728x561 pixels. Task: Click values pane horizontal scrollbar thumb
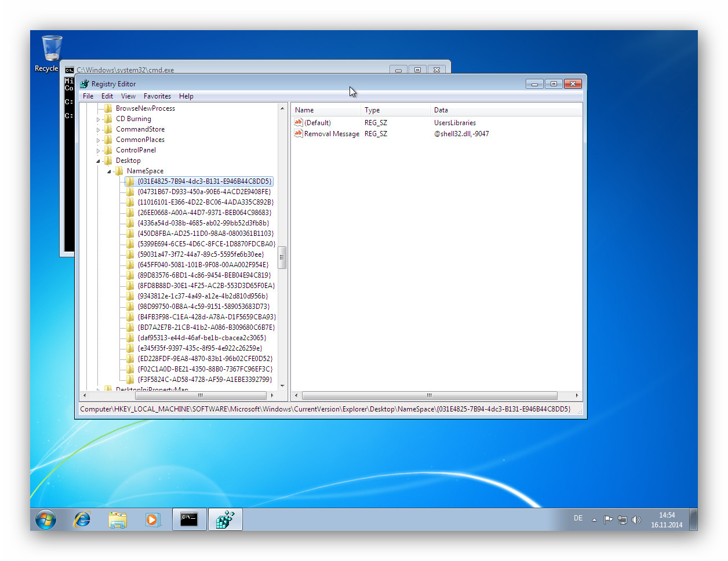[429, 395]
